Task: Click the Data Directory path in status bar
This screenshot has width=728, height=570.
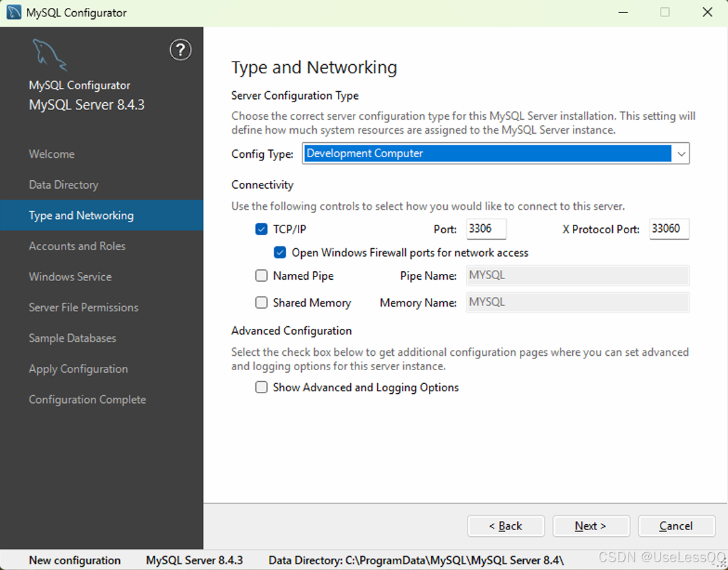Action: [x=416, y=560]
